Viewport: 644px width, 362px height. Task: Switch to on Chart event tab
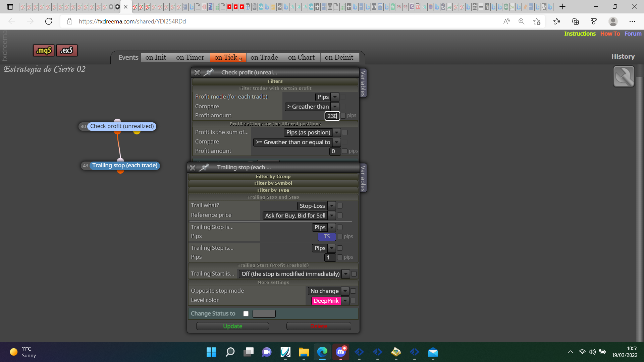click(302, 57)
